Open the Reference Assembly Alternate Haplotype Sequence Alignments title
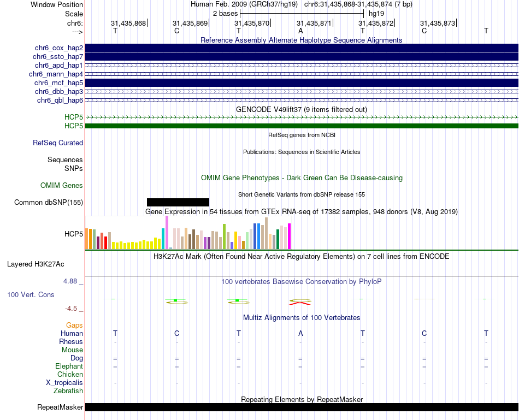519x420 pixels. tap(301, 40)
